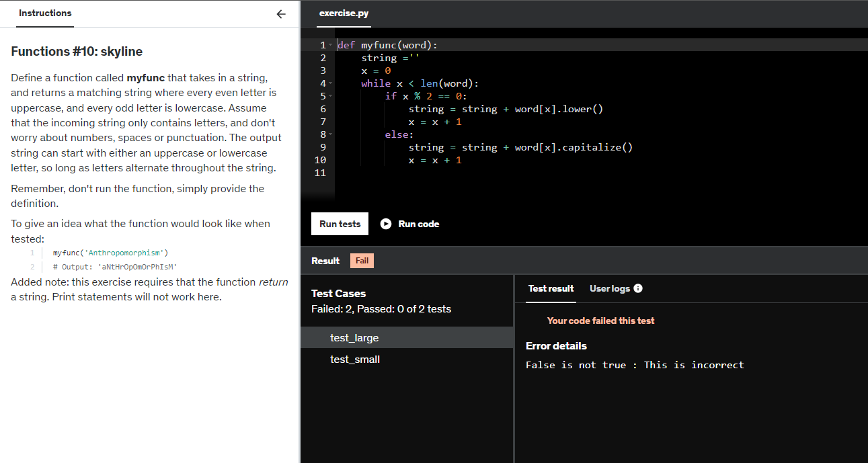Collapse the myfunc function fold on line 1
Image resolution: width=868 pixels, height=463 pixels.
[330, 44]
